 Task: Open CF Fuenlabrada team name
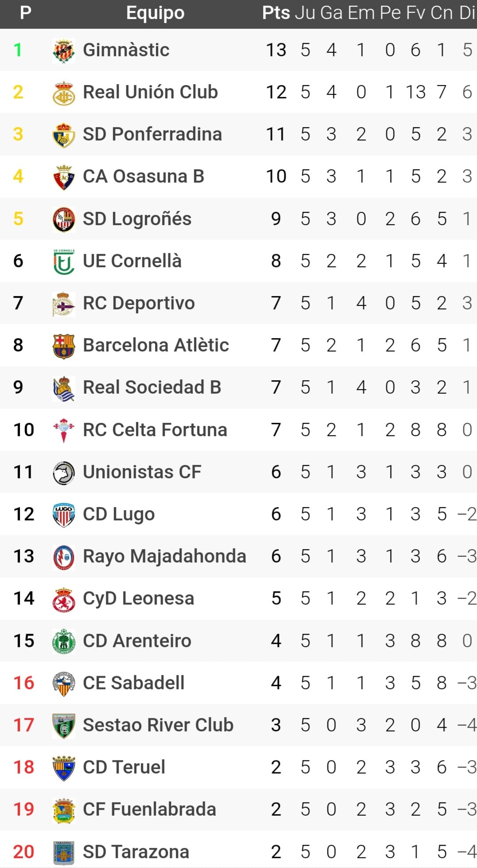(149, 809)
